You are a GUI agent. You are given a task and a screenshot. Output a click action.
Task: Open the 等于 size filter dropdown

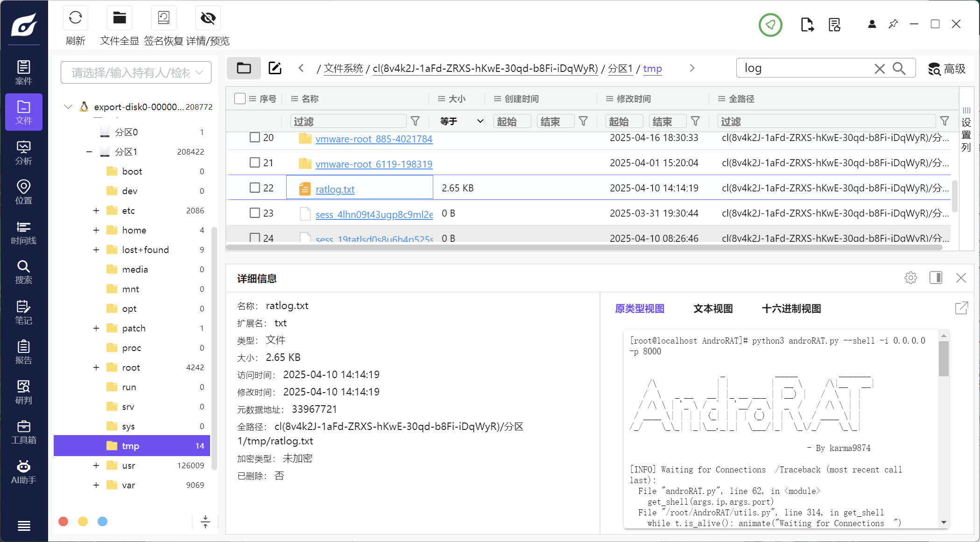(x=461, y=121)
